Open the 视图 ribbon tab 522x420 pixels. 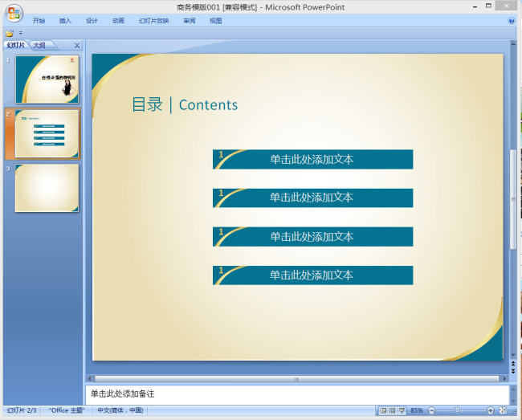click(216, 21)
